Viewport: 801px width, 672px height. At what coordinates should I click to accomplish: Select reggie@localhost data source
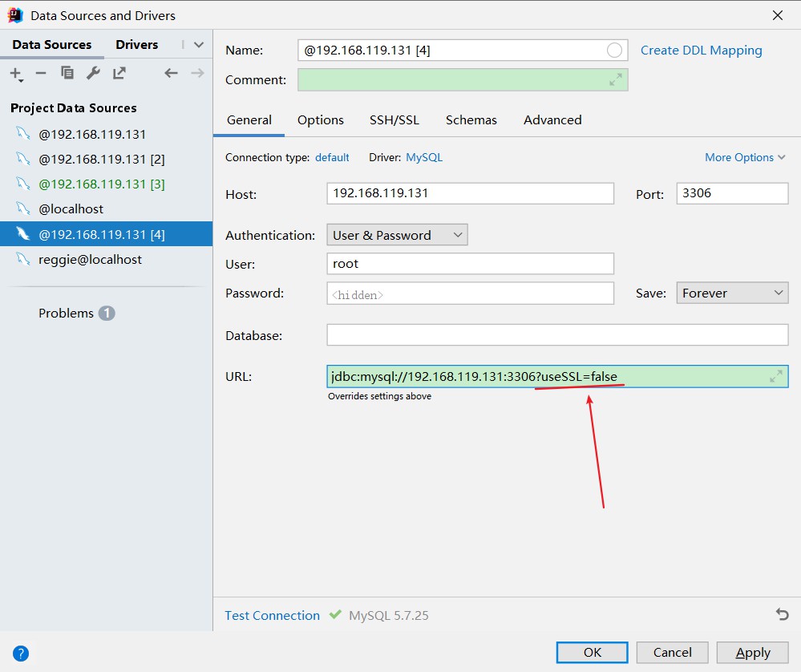tap(107, 259)
